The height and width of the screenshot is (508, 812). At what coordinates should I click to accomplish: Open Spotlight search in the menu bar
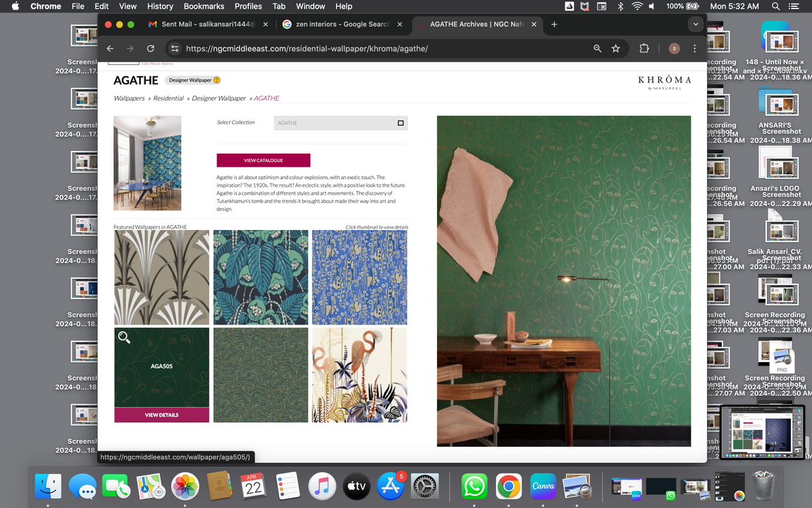pos(775,6)
